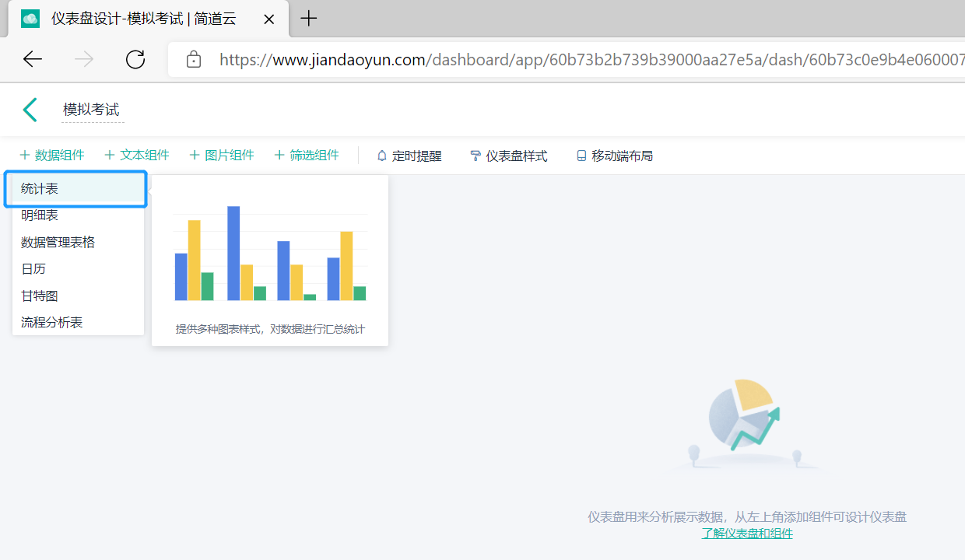
Task: Click the text 提供多种图表样式，对数据进行汇总统计
Action: tap(270, 329)
